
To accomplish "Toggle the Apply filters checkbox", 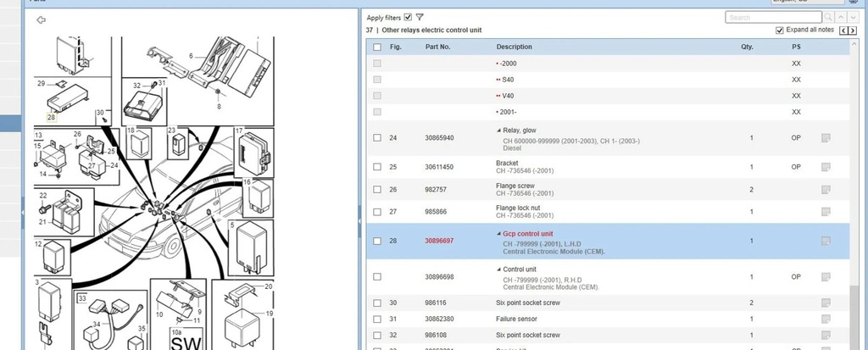I will point(408,17).
